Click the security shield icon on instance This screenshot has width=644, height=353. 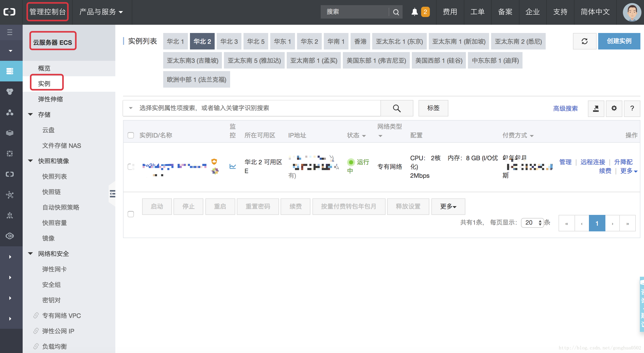(214, 162)
